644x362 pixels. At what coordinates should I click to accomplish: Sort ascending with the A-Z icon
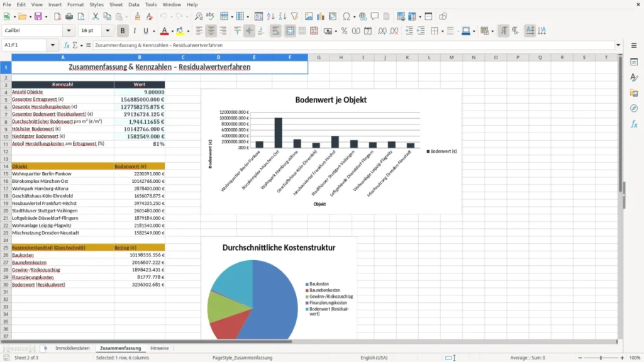(270, 16)
